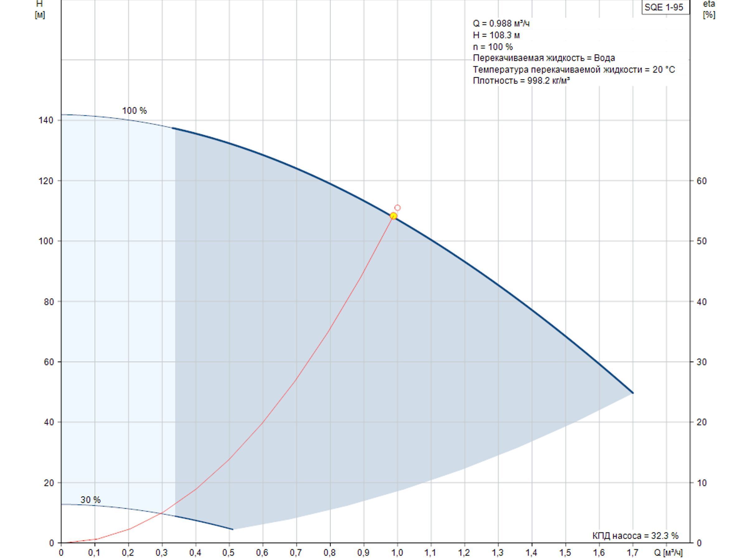Click the right end of the 100% pump curve
Image resolution: width=747 pixels, height=560 pixels.
click(632, 393)
